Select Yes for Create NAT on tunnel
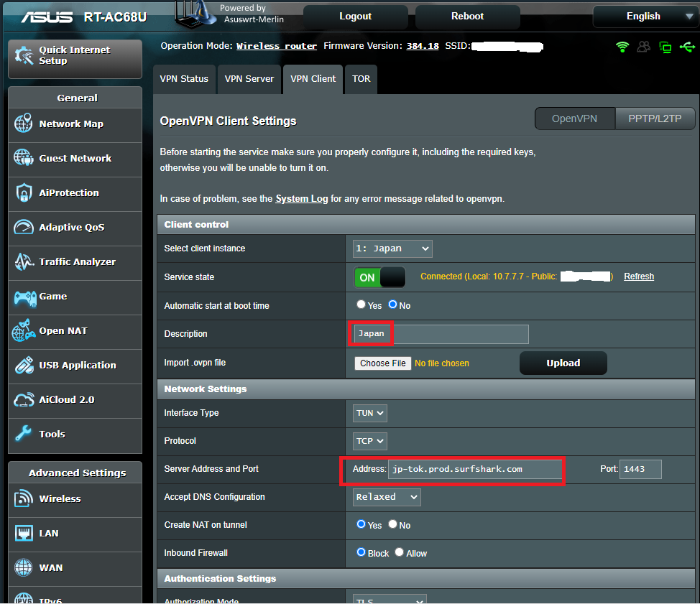The image size is (700, 604). tap(361, 524)
